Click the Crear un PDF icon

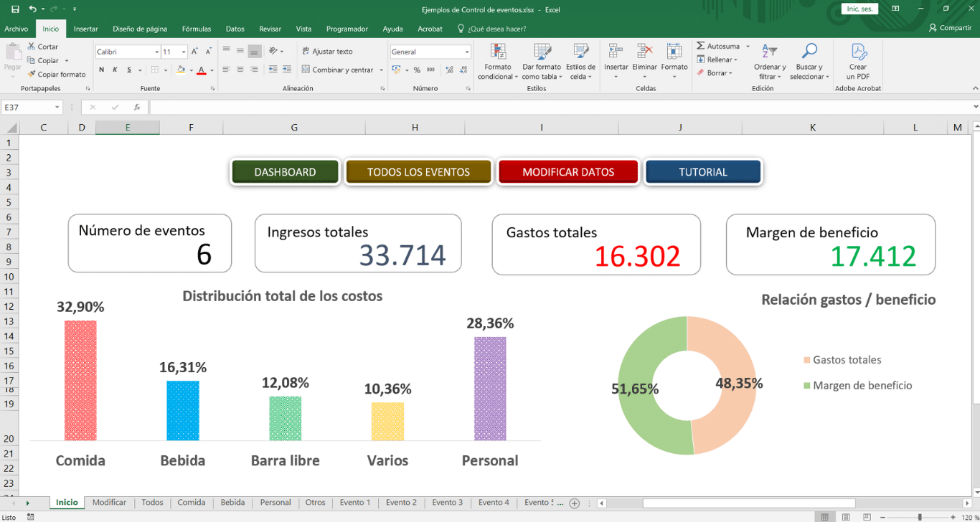tap(858, 52)
